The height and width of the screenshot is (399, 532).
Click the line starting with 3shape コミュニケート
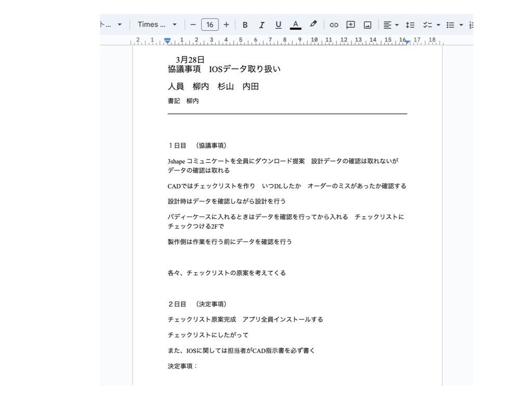[x=283, y=161]
